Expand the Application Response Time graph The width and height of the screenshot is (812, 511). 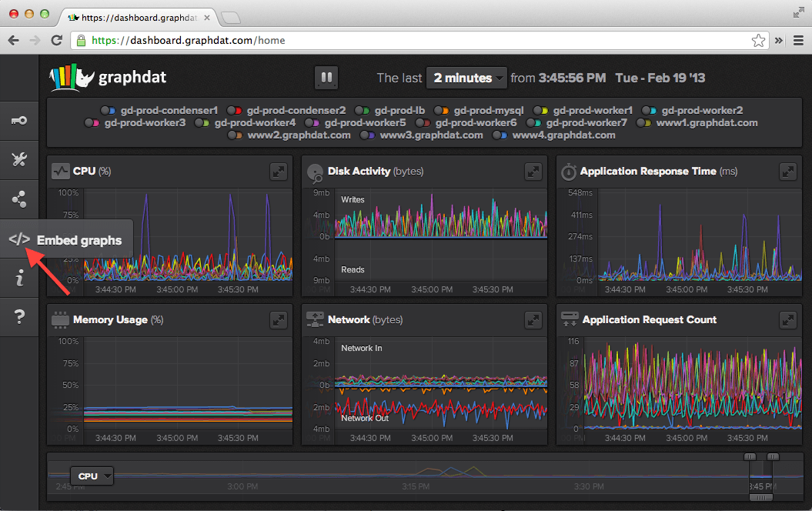(787, 172)
